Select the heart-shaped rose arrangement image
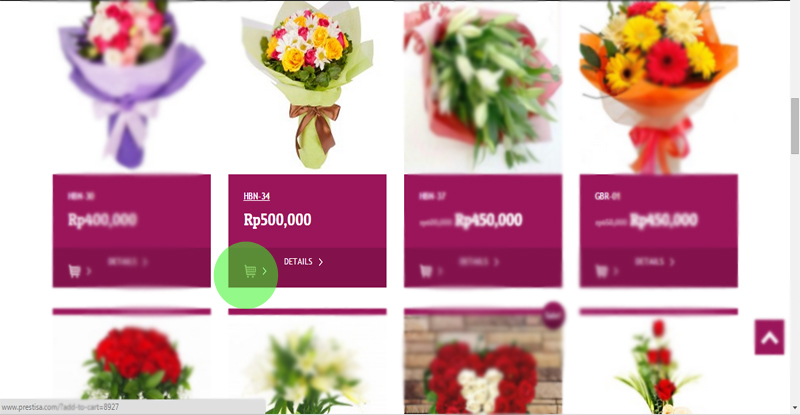Image resolution: width=800 pixels, height=415 pixels. click(483, 364)
